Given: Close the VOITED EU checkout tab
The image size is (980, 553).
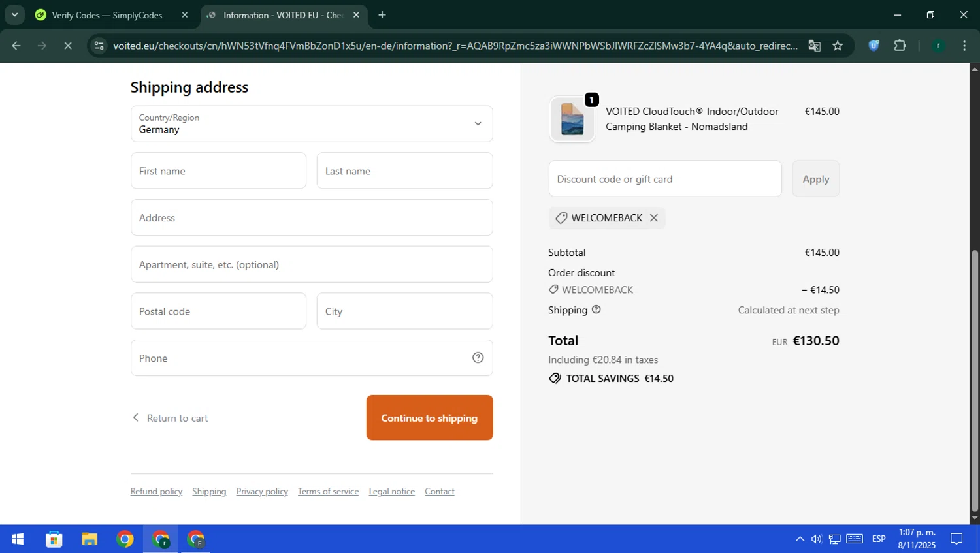Looking at the screenshot, I should click(356, 15).
